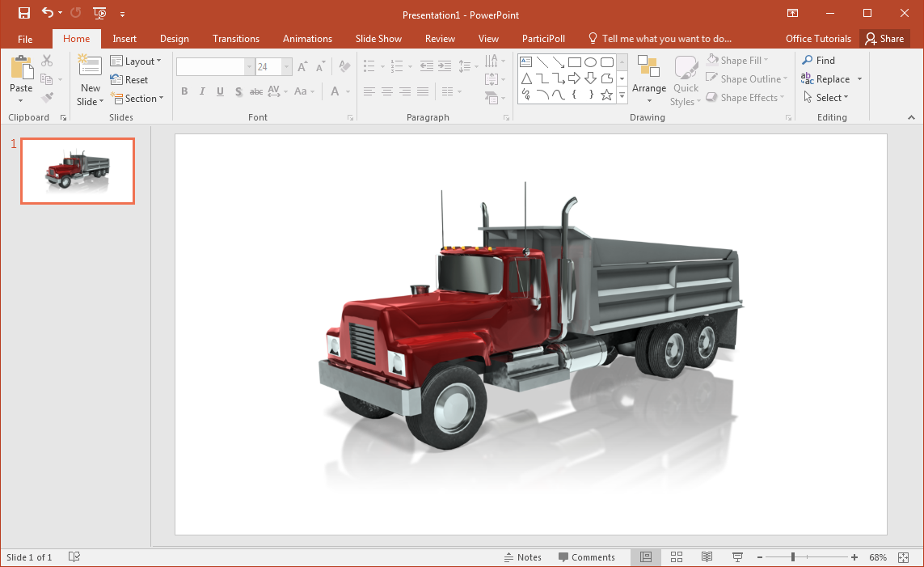Toggle the Comments pane
Viewport: 924px width, 567px height.
pyautogui.click(x=586, y=557)
